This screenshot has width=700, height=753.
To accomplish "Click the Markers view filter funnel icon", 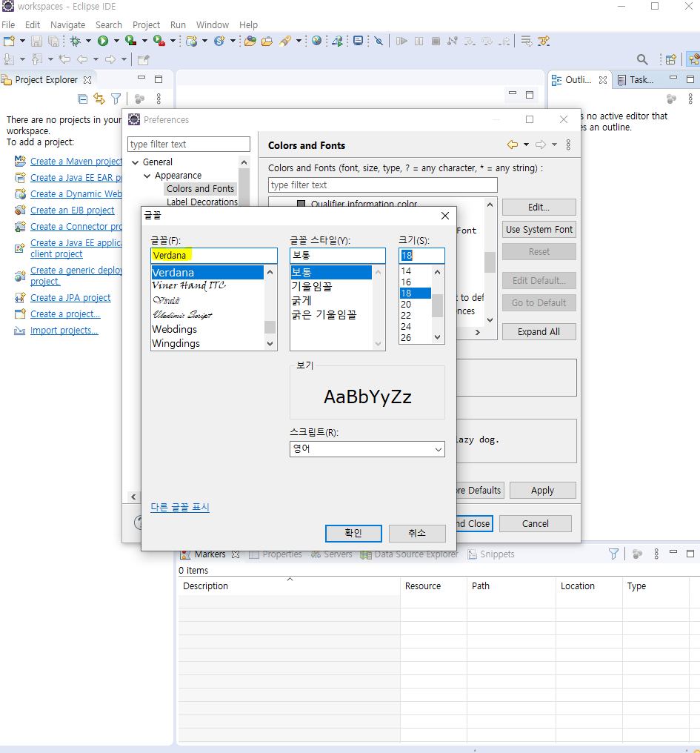I will pyautogui.click(x=613, y=554).
